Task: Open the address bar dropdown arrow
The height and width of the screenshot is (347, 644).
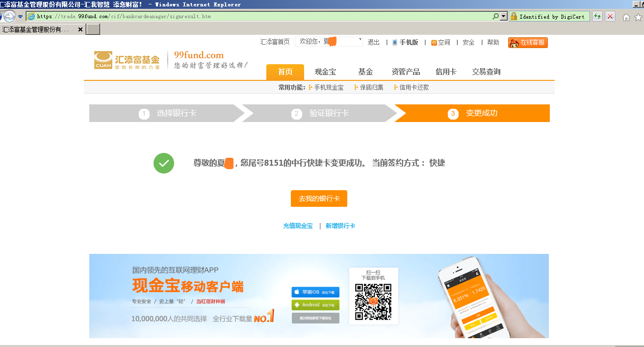Action: (x=503, y=17)
